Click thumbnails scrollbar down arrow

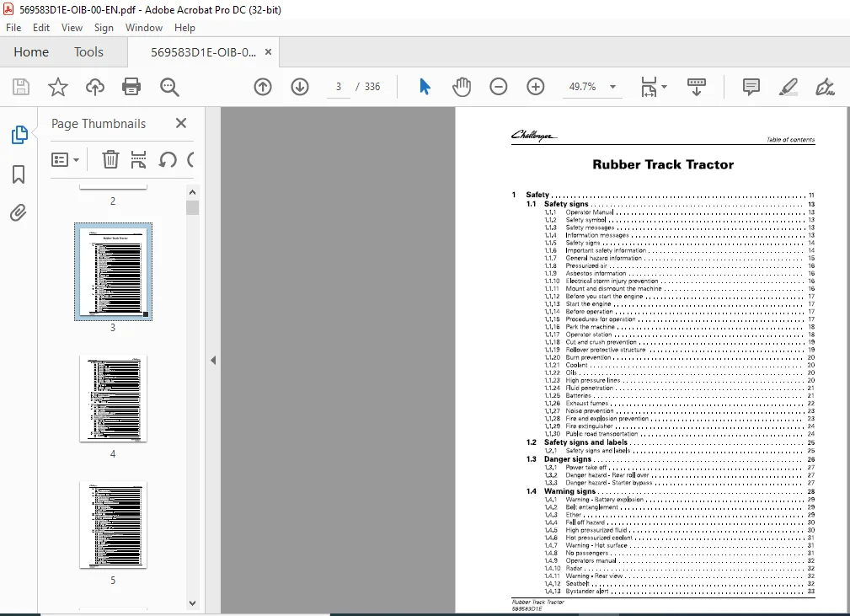click(x=192, y=603)
